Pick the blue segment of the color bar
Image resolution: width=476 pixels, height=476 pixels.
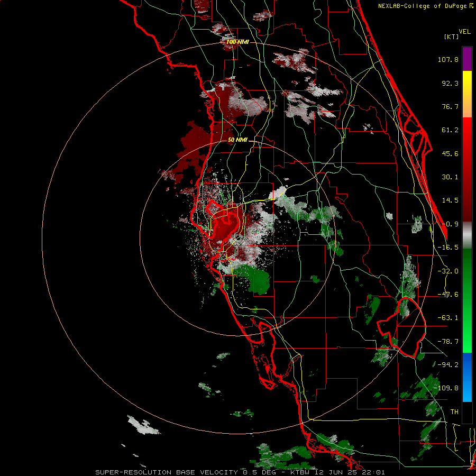[x=467, y=377]
